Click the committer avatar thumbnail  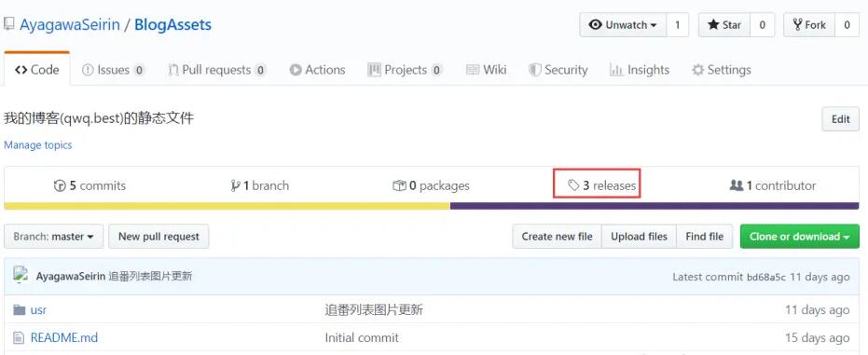pyautogui.click(x=21, y=275)
